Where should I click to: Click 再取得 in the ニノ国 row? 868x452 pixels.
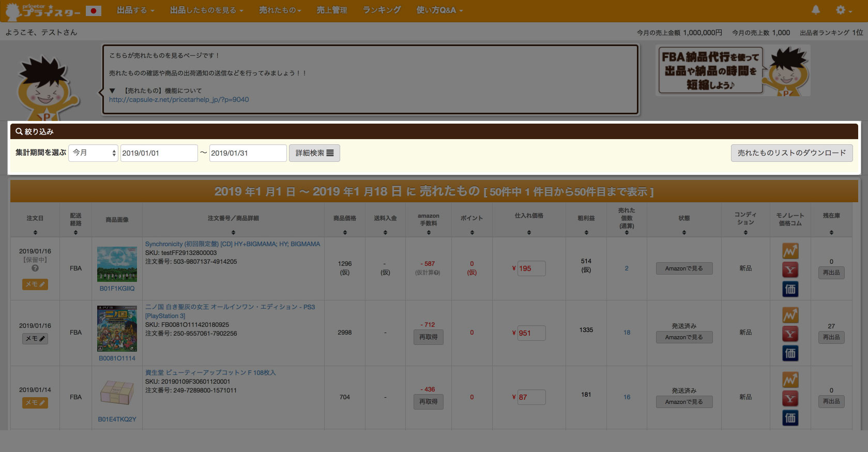429,337
